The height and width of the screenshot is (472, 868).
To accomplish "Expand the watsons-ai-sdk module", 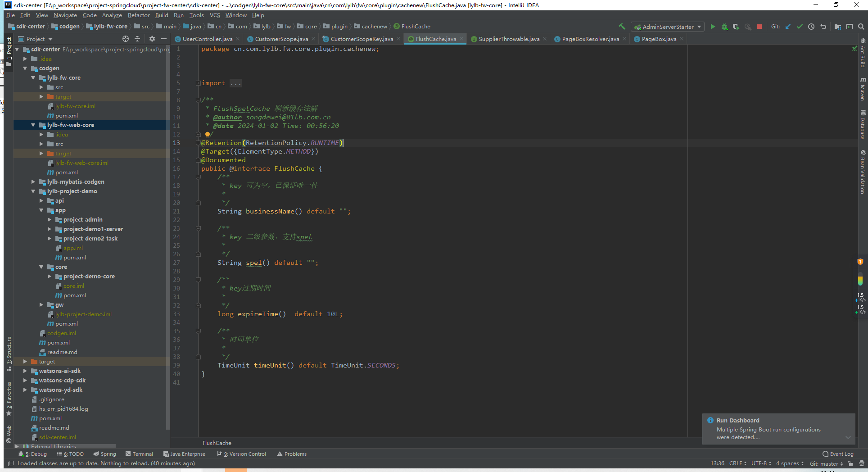I will coord(25,371).
